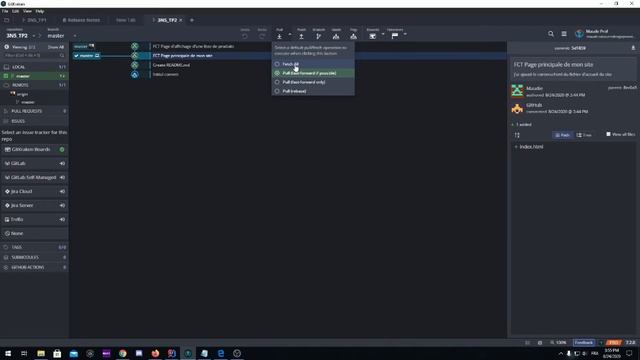Add a new tab with plus button
The width and height of the screenshot is (640, 360).
click(x=192, y=20)
